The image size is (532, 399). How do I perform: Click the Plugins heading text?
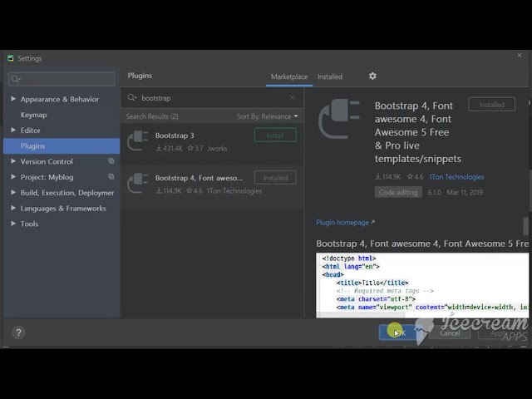[x=140, y=76]
